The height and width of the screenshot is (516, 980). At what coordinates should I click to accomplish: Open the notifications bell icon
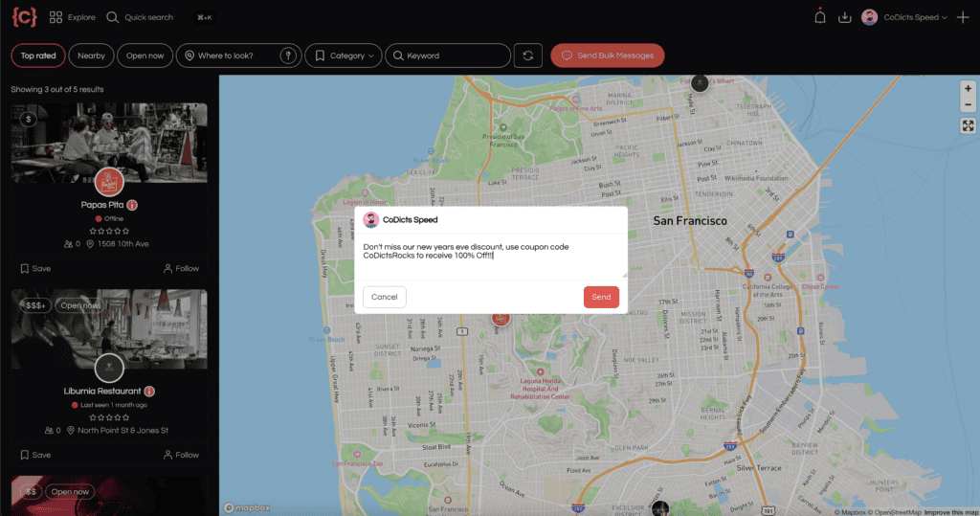coord(819,16)
